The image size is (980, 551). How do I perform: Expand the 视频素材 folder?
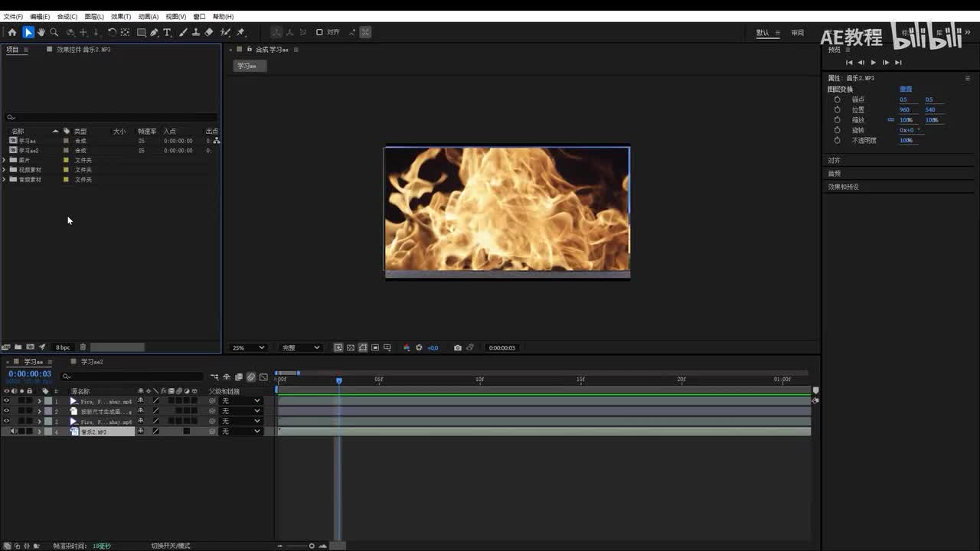5,170
